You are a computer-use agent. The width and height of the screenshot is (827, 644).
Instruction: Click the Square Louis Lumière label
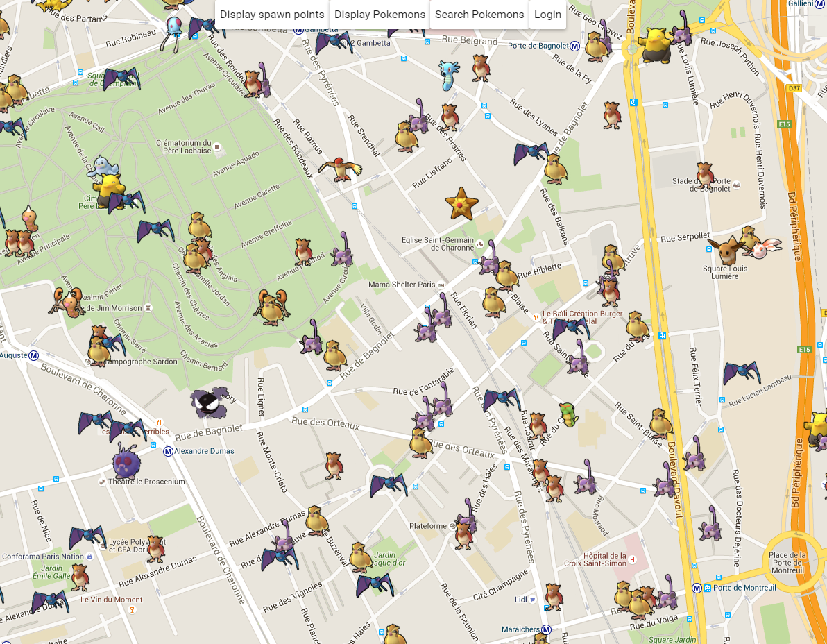click(x=725, y=272)
